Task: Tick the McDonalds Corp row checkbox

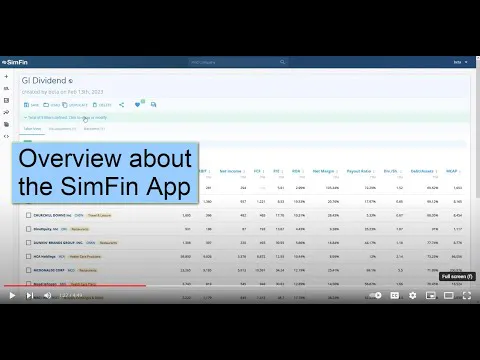Action: point(29,270)
